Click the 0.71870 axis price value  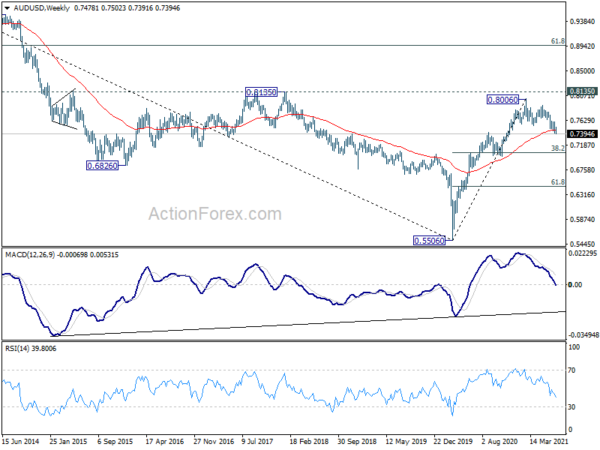(x=583, y=145)
